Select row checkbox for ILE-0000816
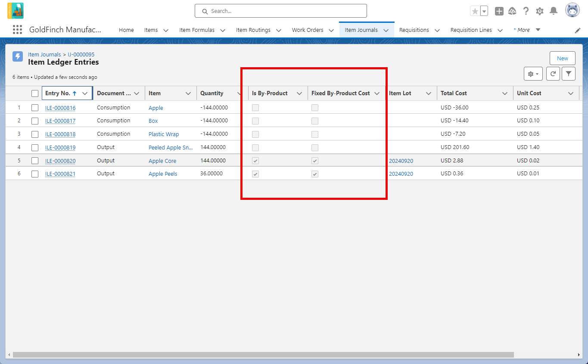Image resolution: width=588 pixels, height=364 pixels. (35, 108)
